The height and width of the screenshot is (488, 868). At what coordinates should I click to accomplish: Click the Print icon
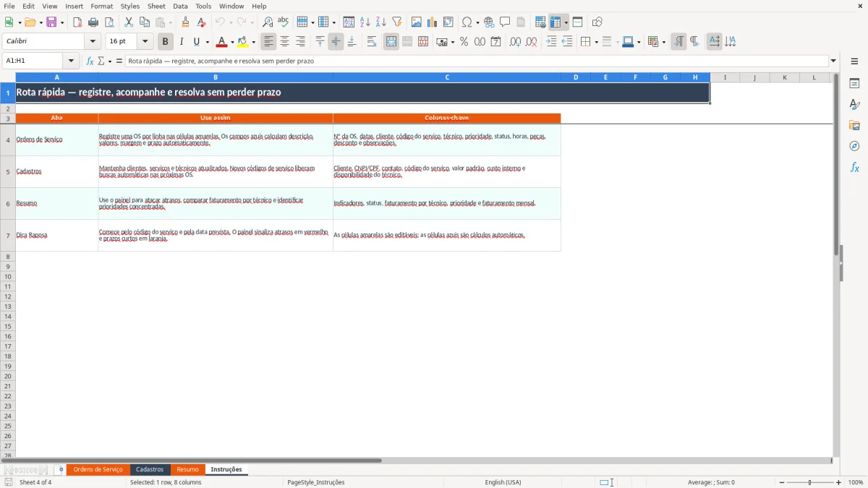(93, 22)
